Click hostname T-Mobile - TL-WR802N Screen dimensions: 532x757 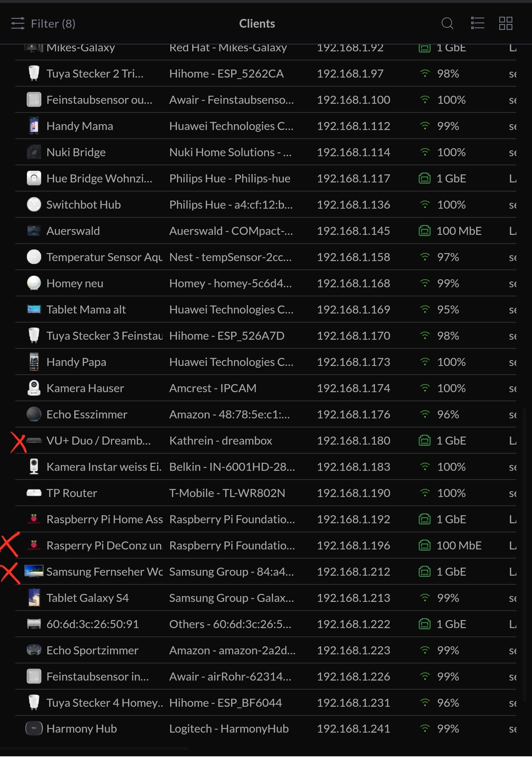[x=227, y=493]
